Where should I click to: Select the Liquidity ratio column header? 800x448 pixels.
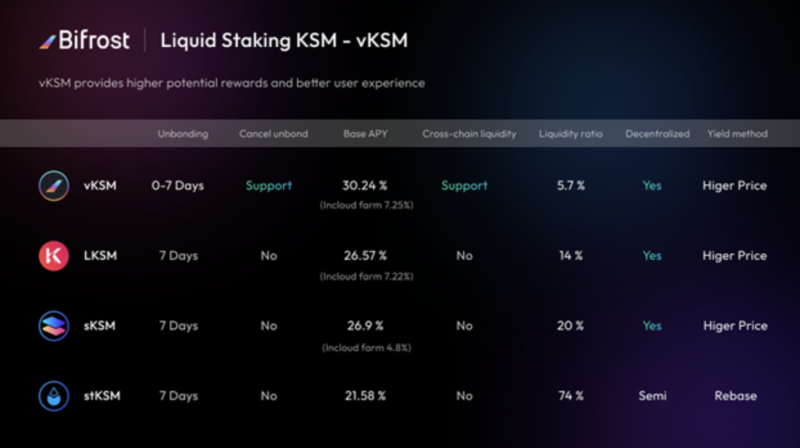click(x=570, y=134)
